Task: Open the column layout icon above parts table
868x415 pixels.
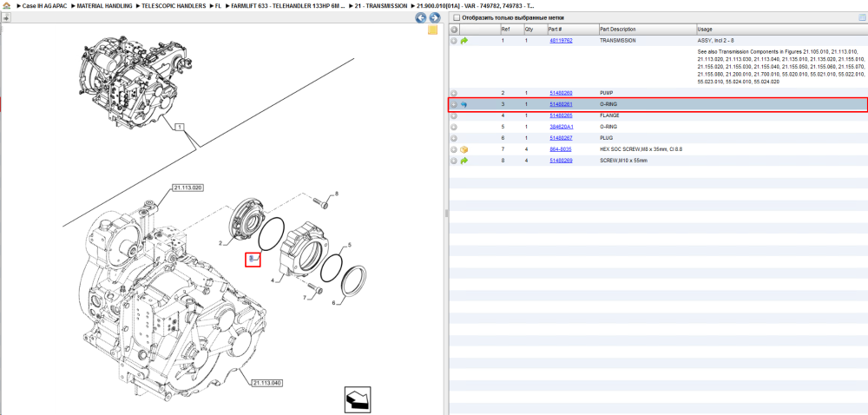Action: click(x=861, y=17)
